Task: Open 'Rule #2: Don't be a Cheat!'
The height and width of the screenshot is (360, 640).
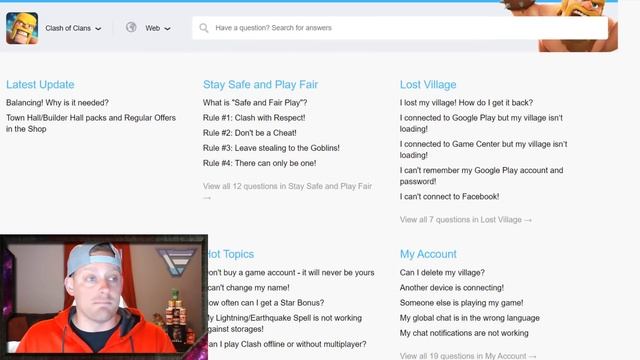Action: coord(249,133)
